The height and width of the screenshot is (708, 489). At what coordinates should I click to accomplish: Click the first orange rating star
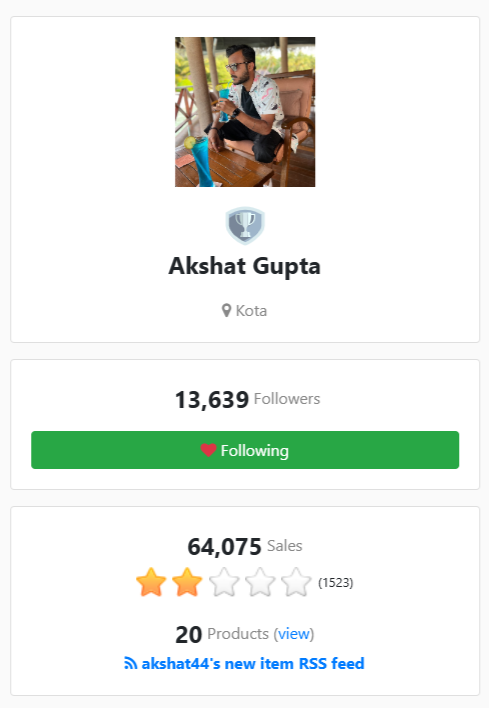pyautogui.click(x=151, y=582)
